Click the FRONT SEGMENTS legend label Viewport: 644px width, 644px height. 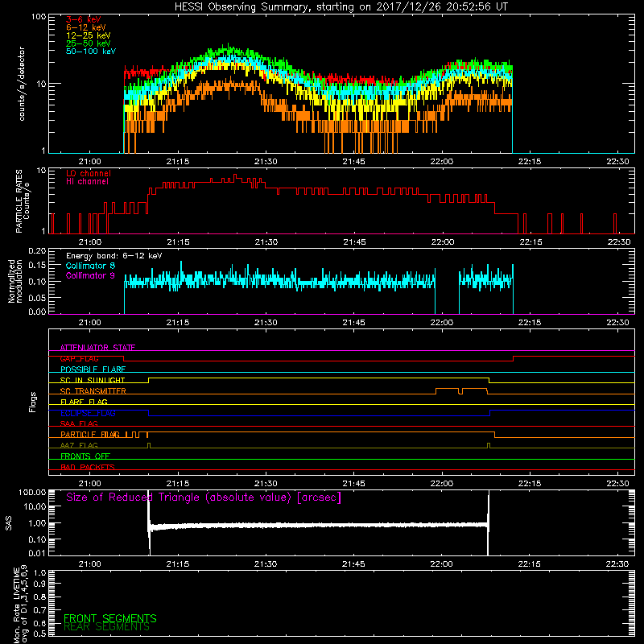(110, 618)
